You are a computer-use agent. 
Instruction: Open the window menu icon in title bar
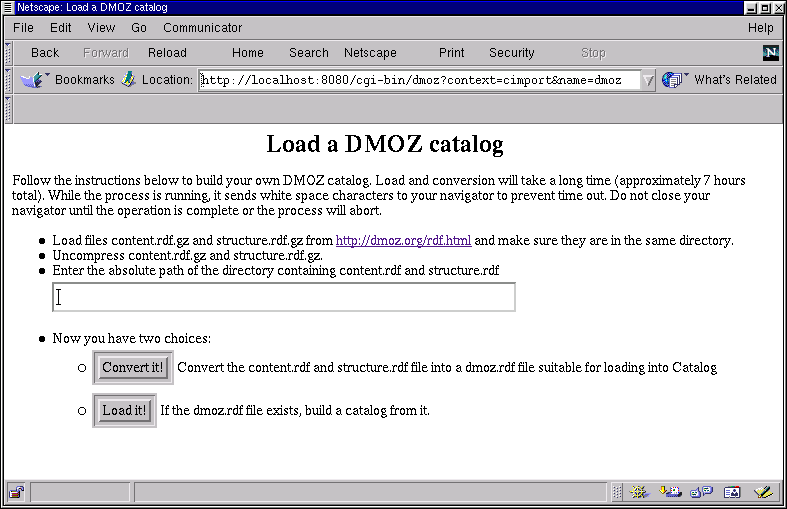[x=9, y=8]
